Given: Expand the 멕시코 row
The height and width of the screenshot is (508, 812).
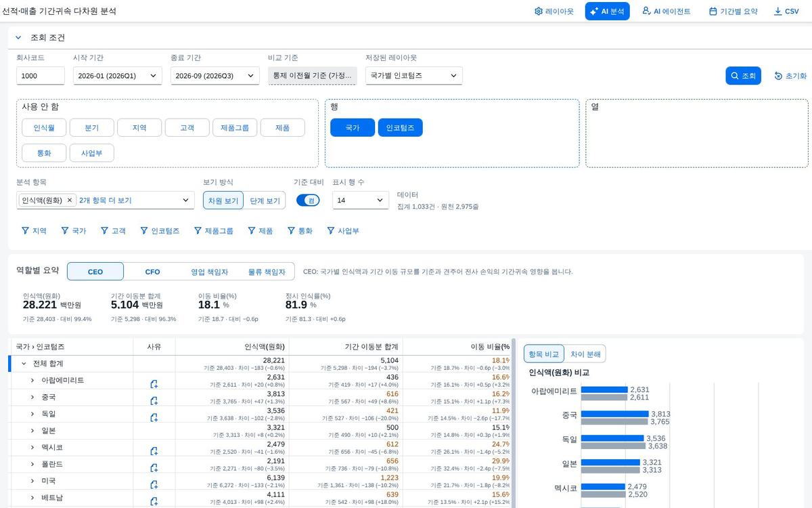Looking at the screenshot, I should [x=32, y=447].
